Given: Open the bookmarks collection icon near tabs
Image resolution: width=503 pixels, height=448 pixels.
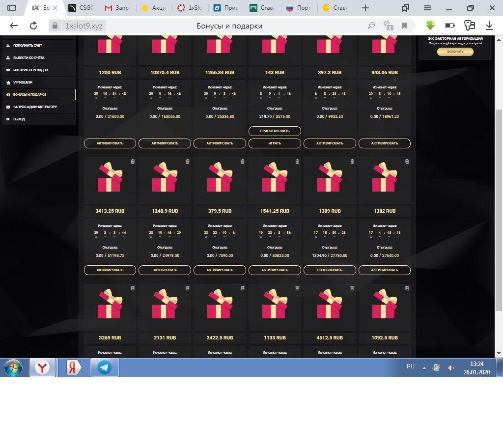Looking at the screenshot, I should click(405, 8).
